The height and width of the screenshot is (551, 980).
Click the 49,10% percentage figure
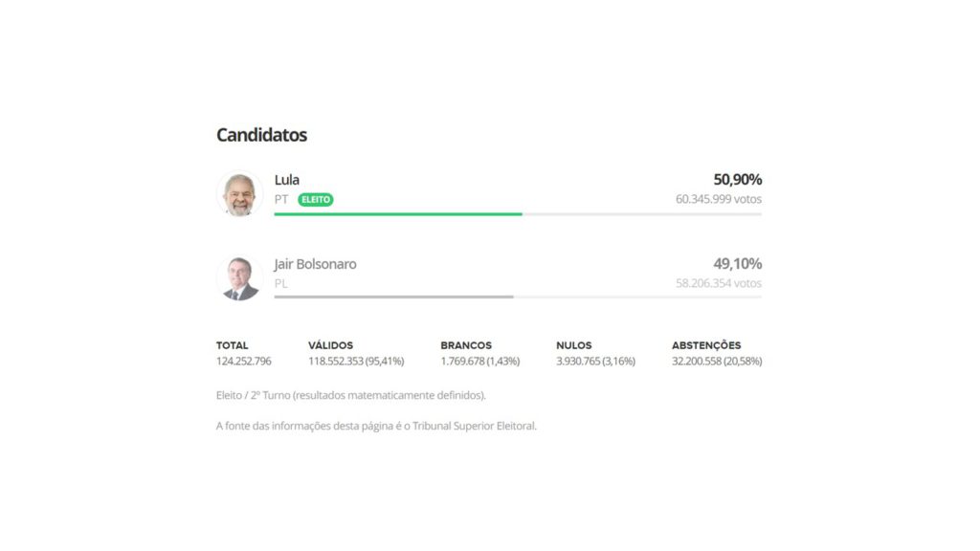[x=737, y=264]
